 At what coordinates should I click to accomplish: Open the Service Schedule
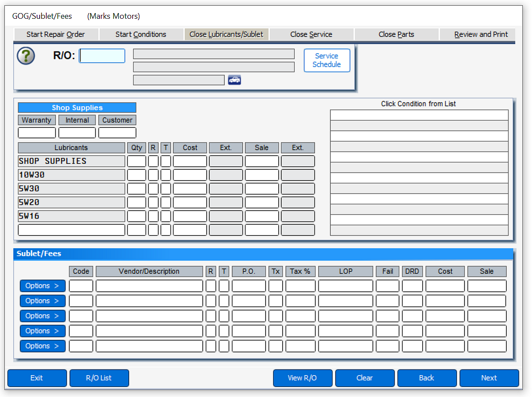tap(327, 60)
